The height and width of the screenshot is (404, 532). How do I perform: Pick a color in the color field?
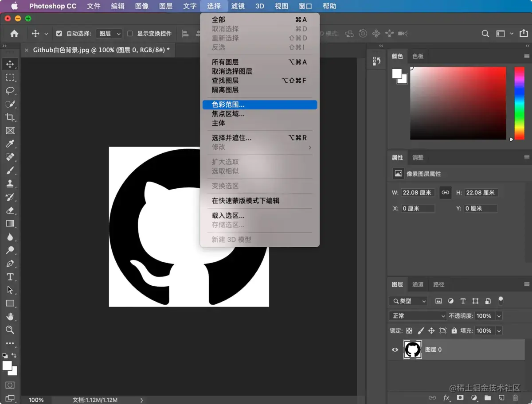click(458, 103)
